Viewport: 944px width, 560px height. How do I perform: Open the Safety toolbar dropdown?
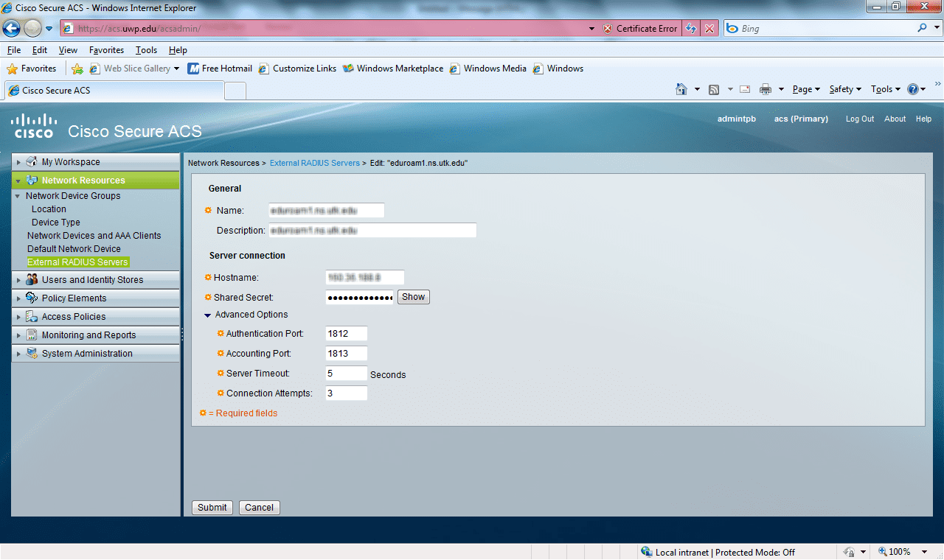click(845, 89)
